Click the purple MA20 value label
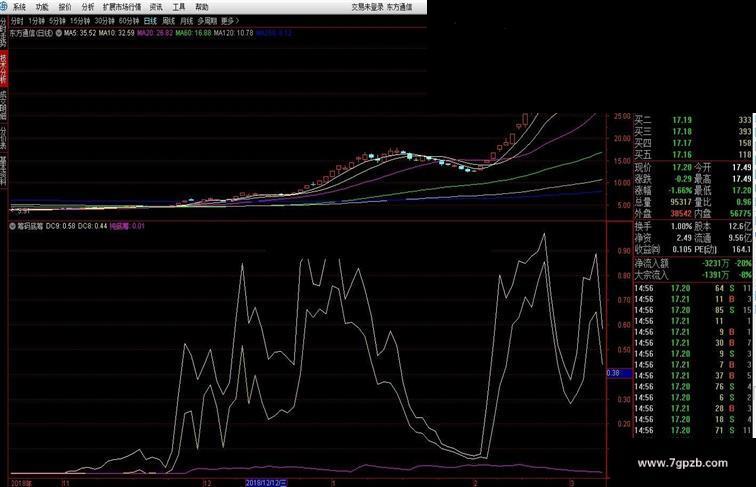 [x=155, y=33]
